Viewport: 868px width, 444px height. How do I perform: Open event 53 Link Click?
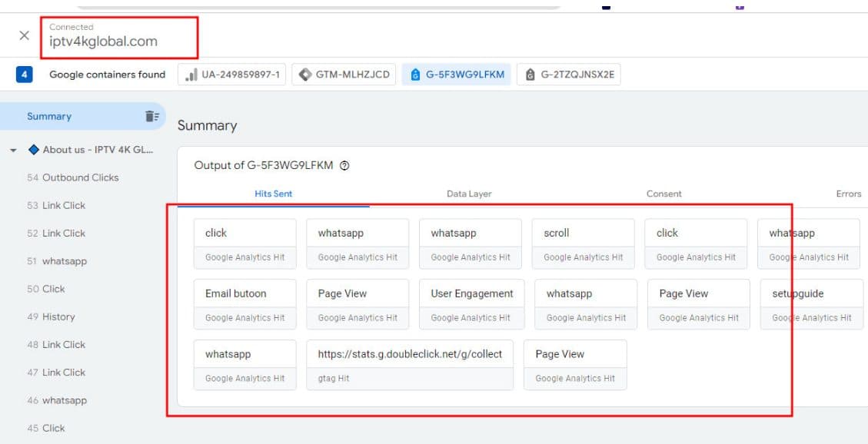[x=56, y=205]
